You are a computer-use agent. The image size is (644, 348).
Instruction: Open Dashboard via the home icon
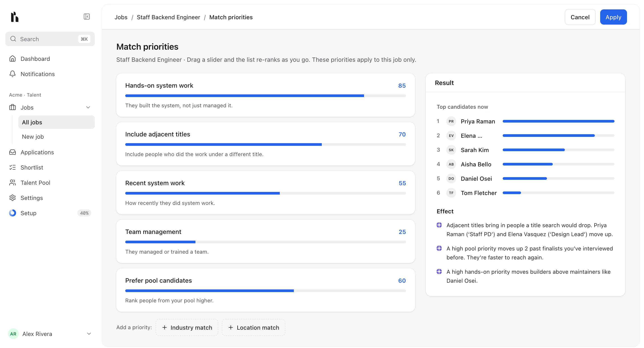coord(13,59)
